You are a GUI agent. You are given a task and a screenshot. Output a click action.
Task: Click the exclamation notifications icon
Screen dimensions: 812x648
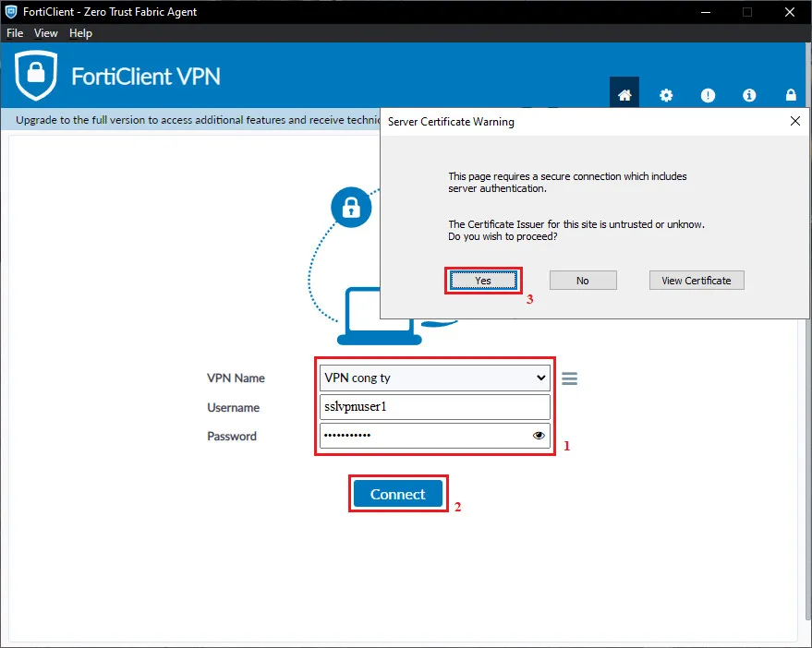708,95
